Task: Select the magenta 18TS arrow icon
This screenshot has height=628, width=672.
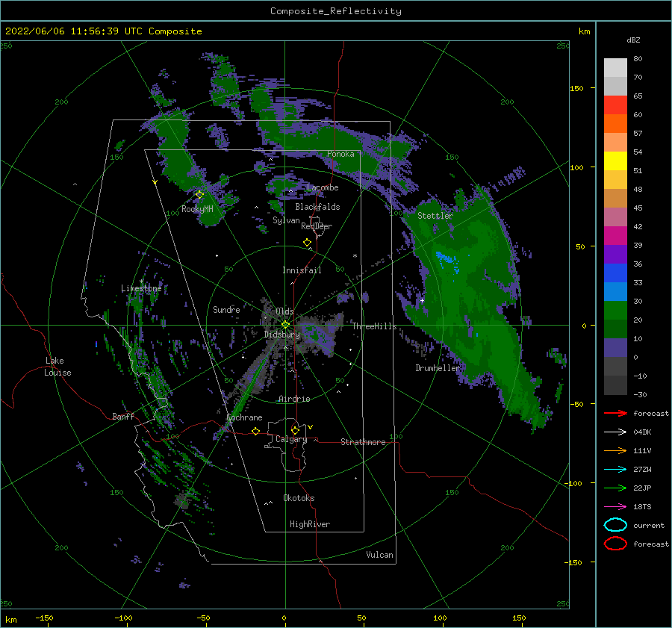Action: [x=615, y=507]
